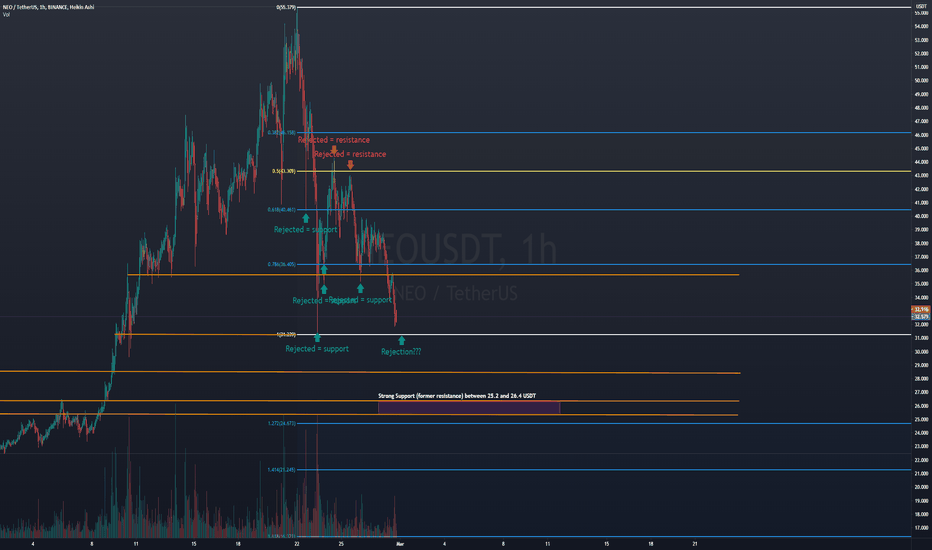This screenshot has height=550, width=932.
Task: Select the yellow 0.5 retracement line
Action: (603, 171)
